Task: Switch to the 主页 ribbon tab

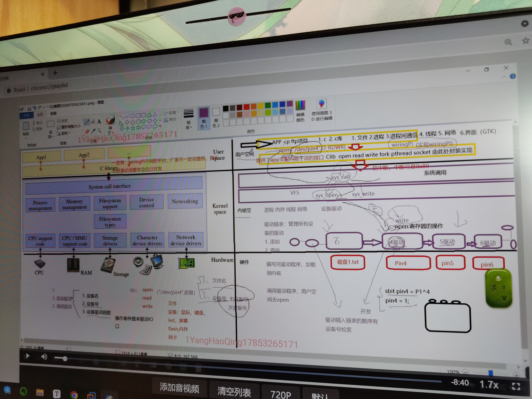Action: pyautogui.click(x=40, y=115)
